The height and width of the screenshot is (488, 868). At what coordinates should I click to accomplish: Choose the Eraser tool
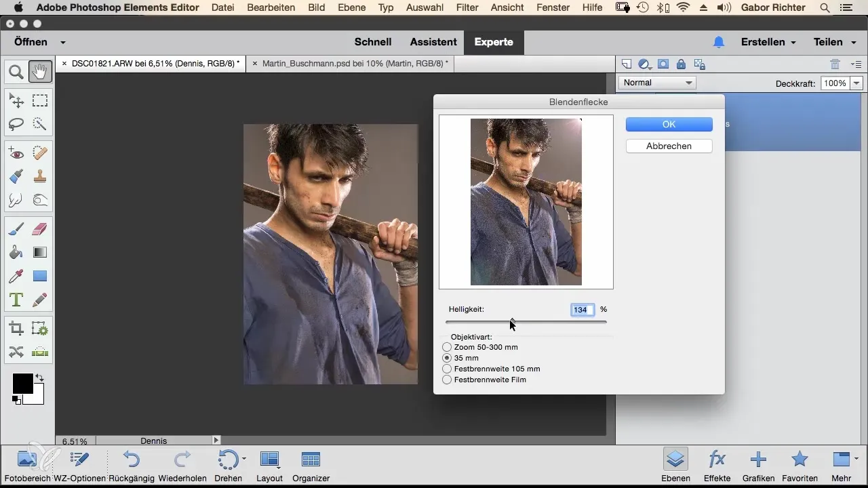tap(40, 229)
